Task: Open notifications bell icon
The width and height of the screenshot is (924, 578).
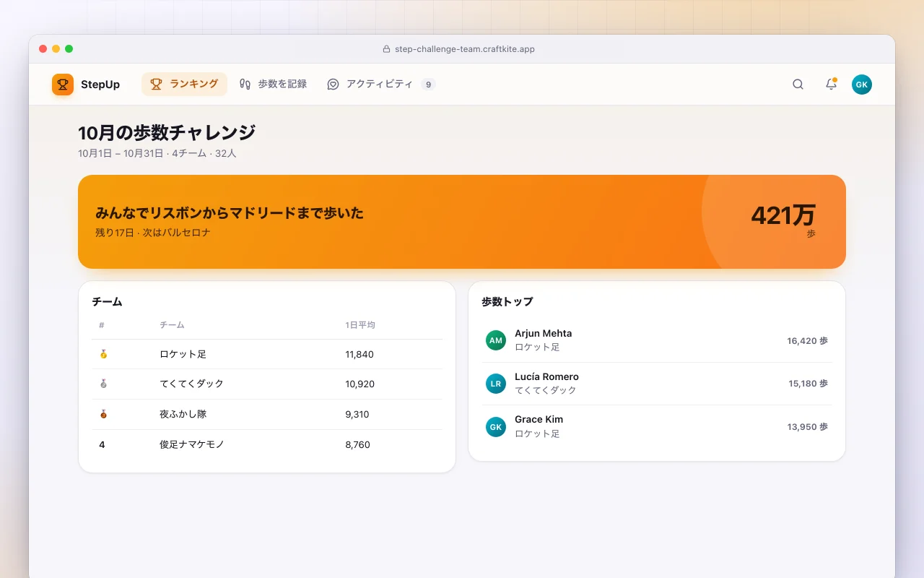Action: click(831, 85)
